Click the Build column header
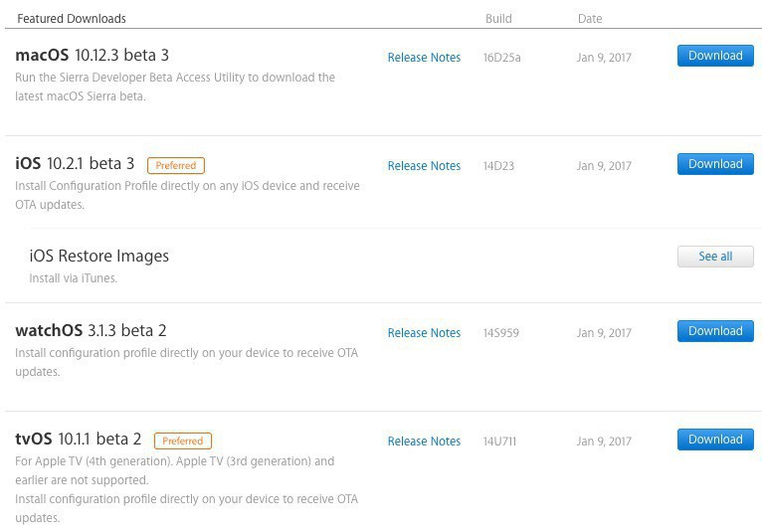762x532 pixels. coord(498,19)
